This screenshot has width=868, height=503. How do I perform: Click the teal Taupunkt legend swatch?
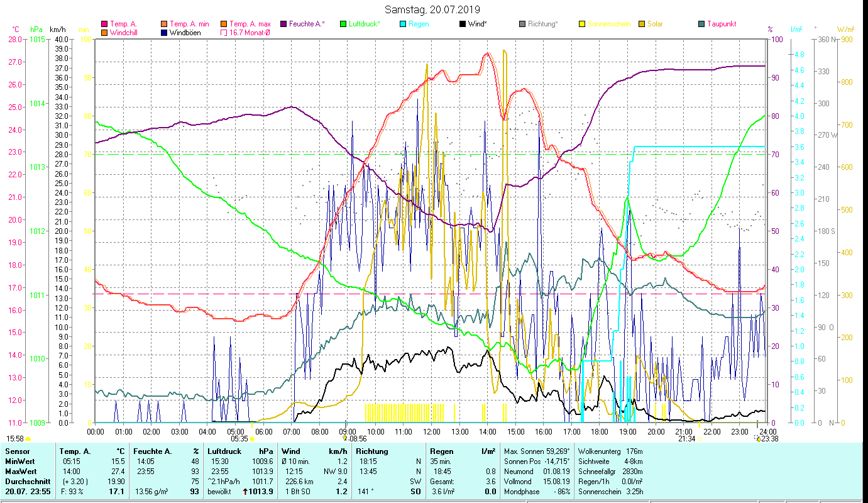701,24
